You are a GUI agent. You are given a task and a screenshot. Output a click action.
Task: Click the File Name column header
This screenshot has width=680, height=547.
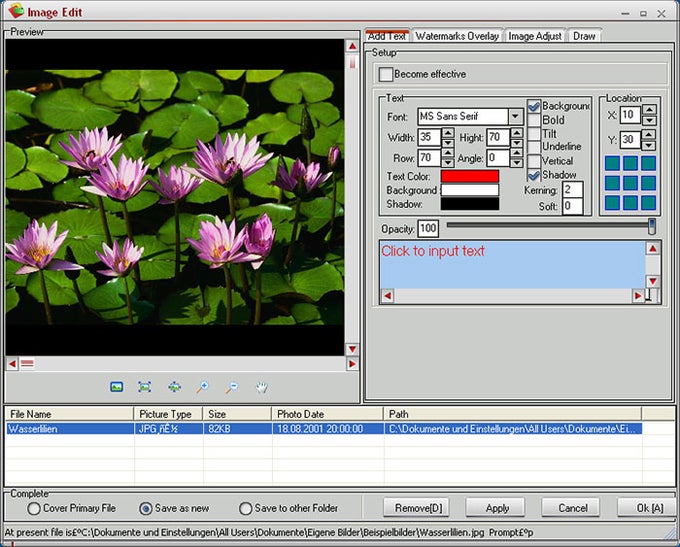[x=69, y=414]
